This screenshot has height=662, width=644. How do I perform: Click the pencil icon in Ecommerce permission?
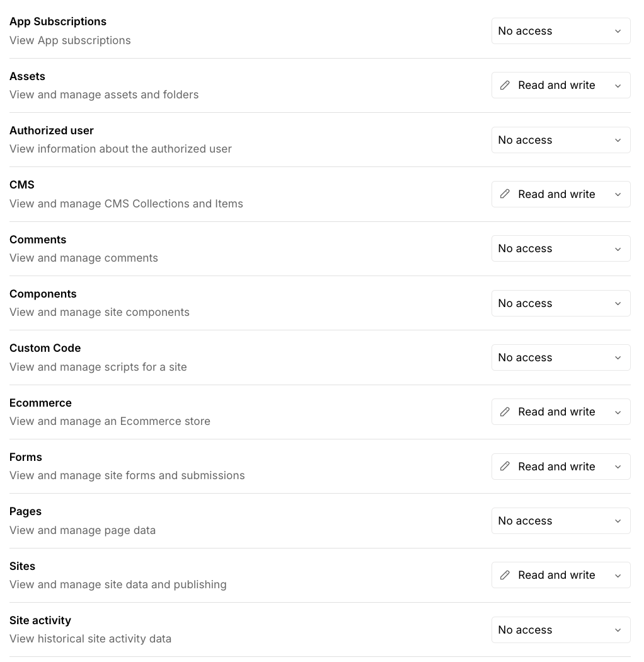505,412
